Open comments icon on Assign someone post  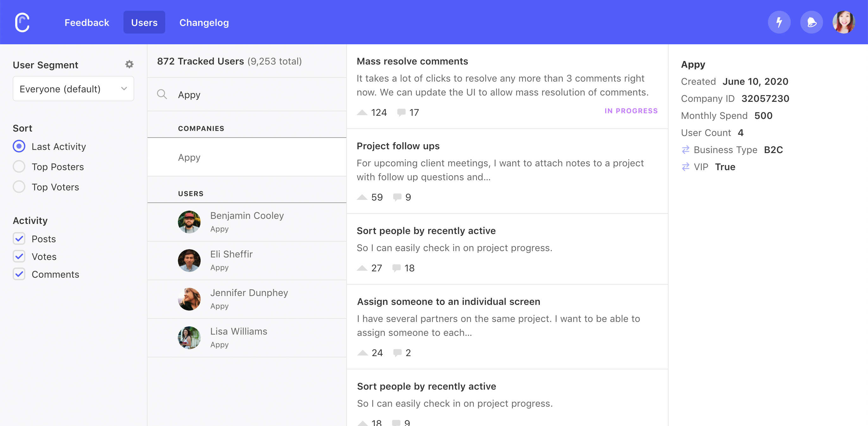click(x=397, y=353)
